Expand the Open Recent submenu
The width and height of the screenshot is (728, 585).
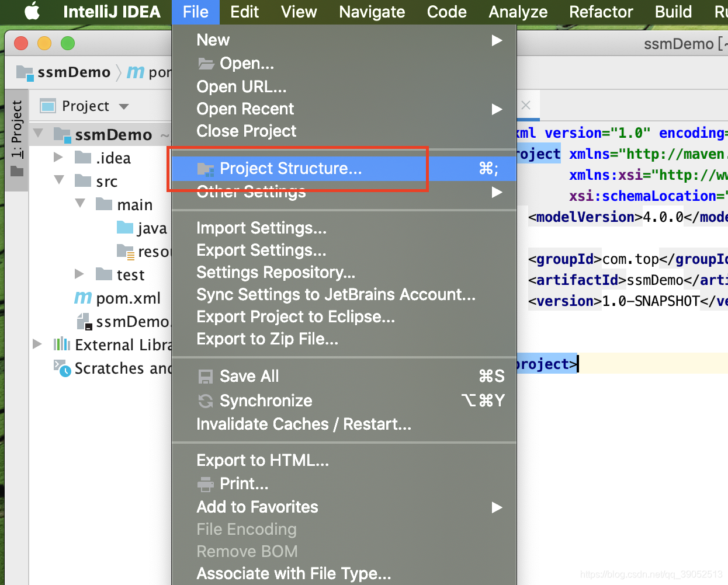344,109
